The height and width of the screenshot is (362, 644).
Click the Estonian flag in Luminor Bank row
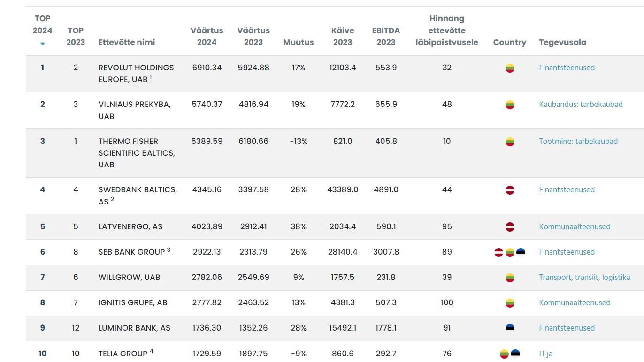click(x=510, y=328)
